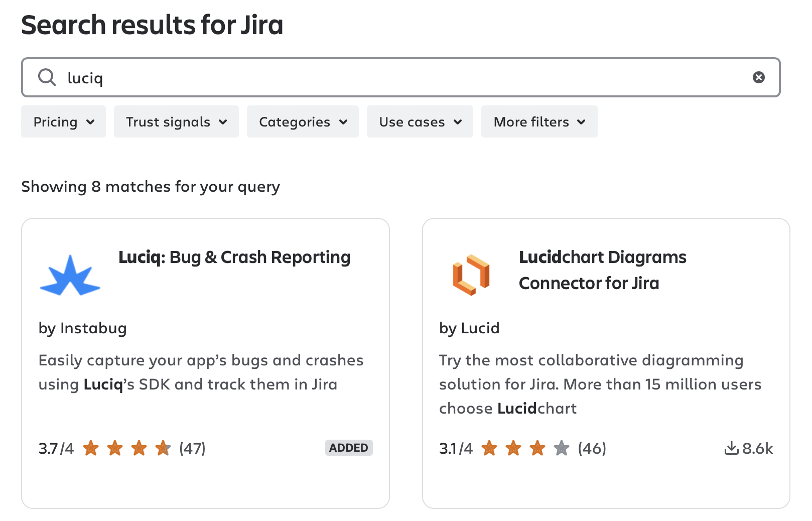Click 'Showing 8 matches for your query'
The image size is (812, 521).
point(151,187)
